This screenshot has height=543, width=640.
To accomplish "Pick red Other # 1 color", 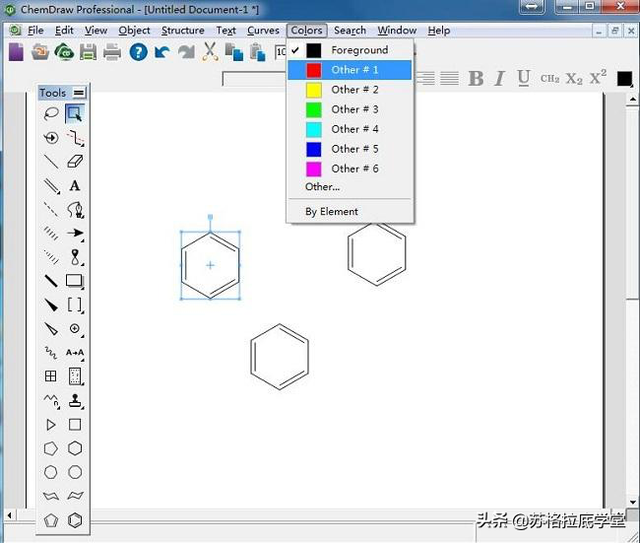I will (350, 70).
